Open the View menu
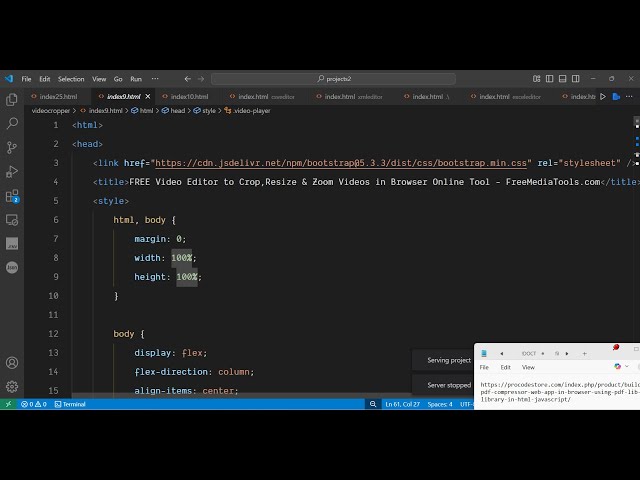The height and width of the screenshot is (480, 640). pyautogui.click(x=99, y=79)
